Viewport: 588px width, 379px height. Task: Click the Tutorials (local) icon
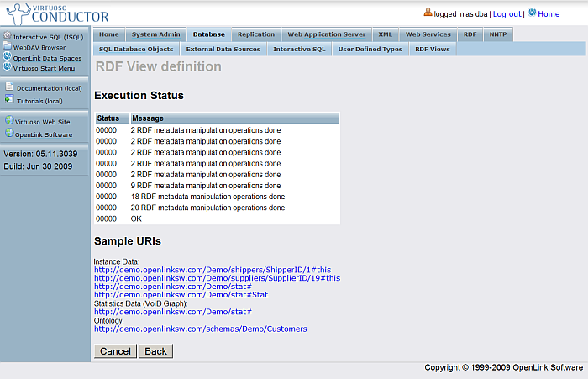click(9, 101)
